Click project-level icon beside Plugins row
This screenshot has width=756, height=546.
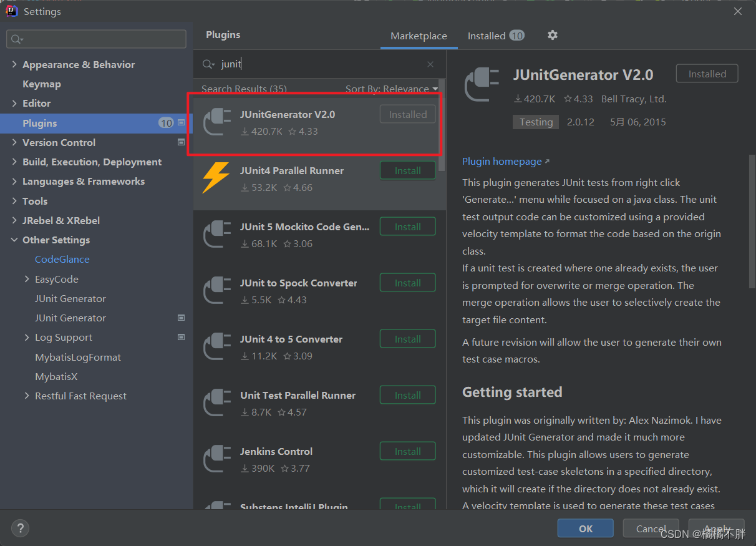(x=182, y=123)
